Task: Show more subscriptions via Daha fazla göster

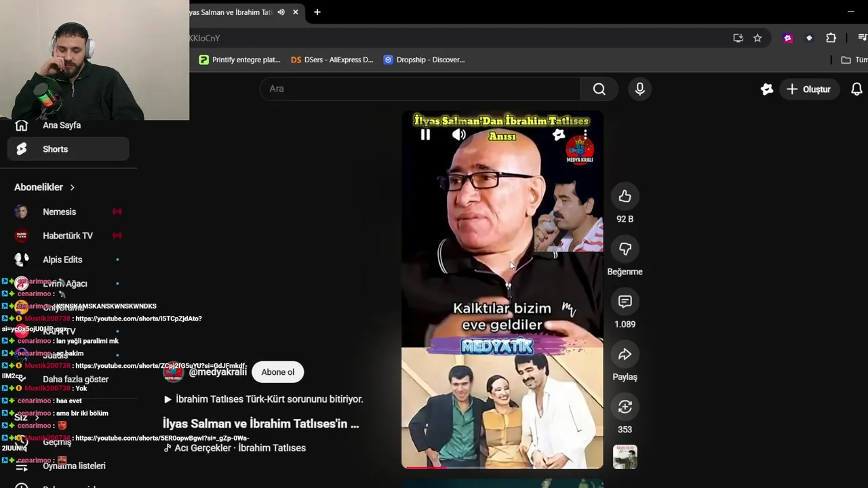Action: click(75, 380)
